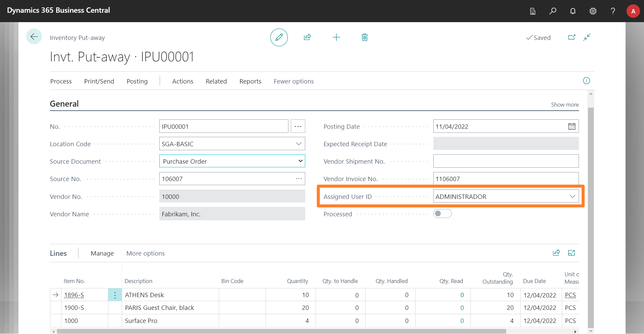Screen dimensions: 644x334
Task: Open the Reports menu
Action: [x=250, y=81]
